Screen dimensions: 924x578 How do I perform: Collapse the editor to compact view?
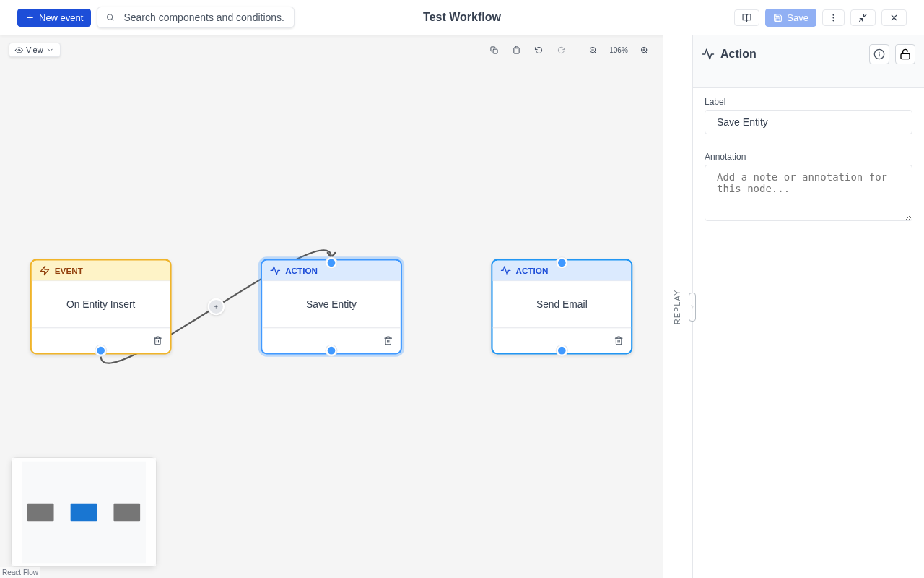863,17
